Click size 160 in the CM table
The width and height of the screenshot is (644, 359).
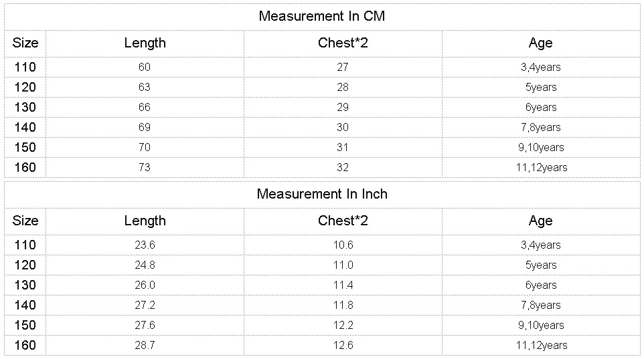point(25,167)
